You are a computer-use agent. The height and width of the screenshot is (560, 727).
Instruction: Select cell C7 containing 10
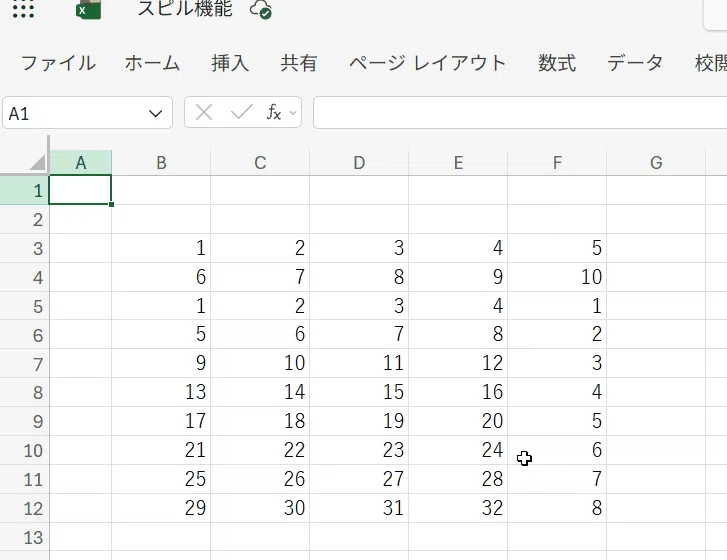(x=260, y=363)
